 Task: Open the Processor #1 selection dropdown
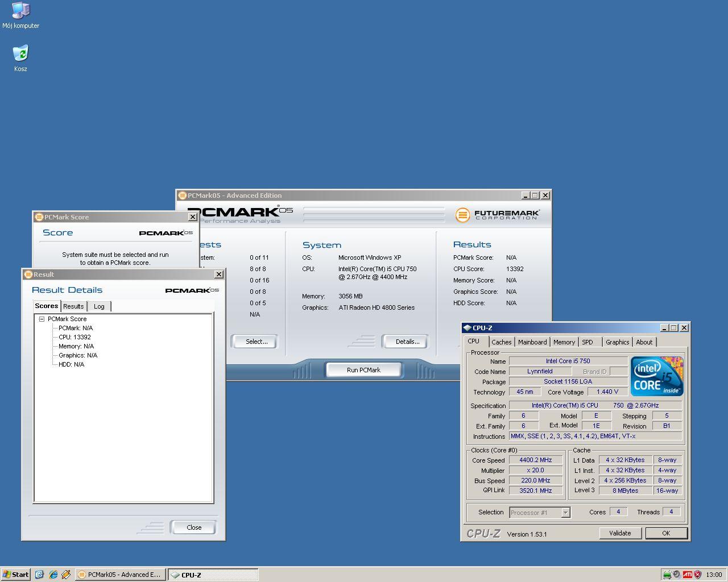(565, 513)
